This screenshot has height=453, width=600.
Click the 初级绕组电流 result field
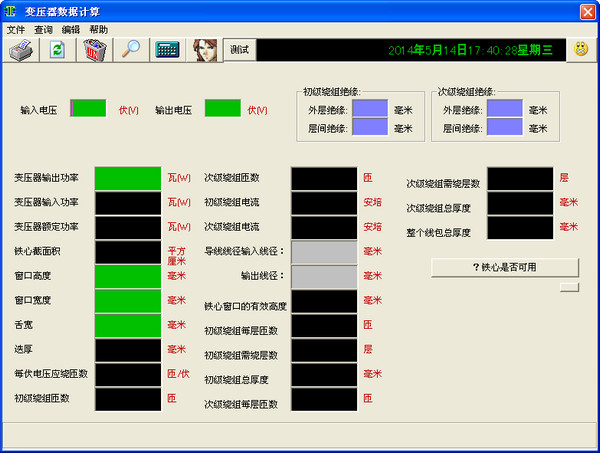pyautogui.click(x=324, y=203)
